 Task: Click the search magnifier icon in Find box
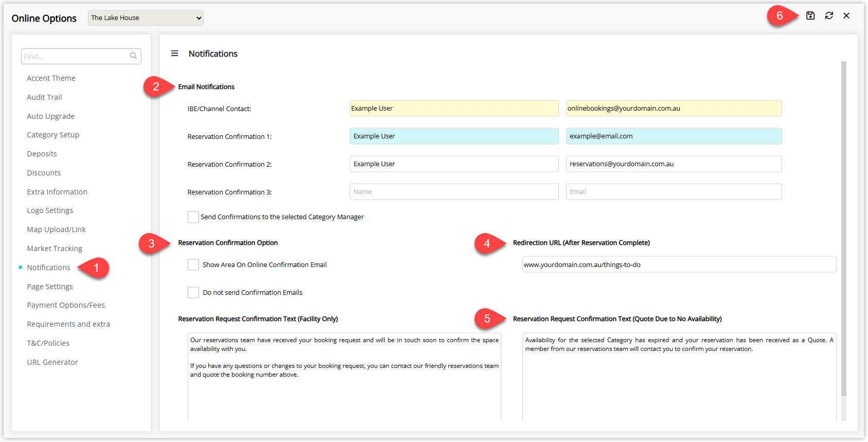(133, 56)
